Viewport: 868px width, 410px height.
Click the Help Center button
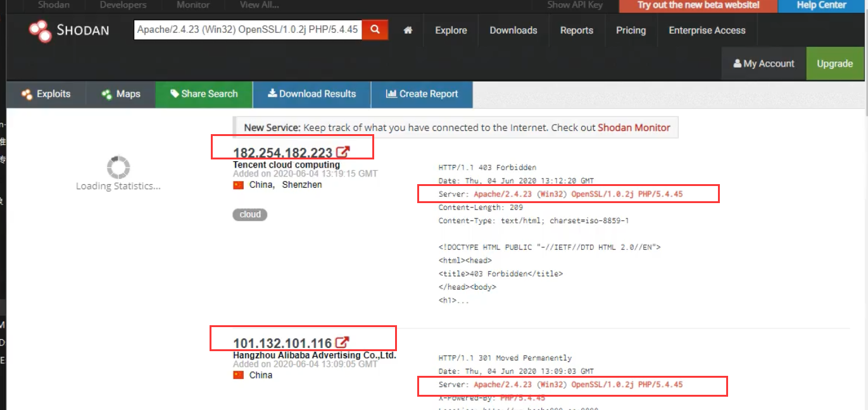[x=821, y=5]
